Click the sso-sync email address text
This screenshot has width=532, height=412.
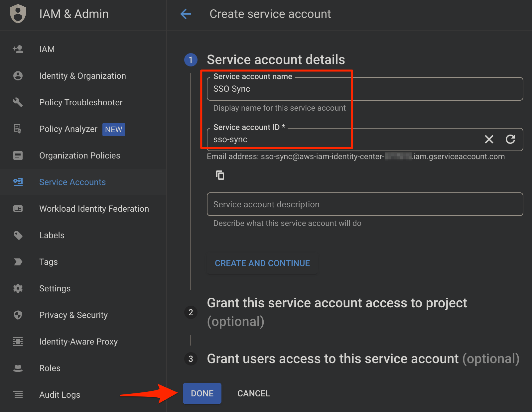[x=356, y=156]
